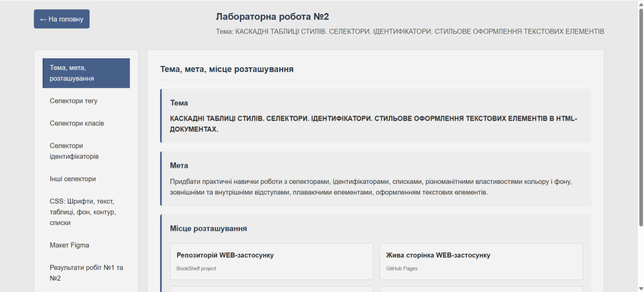Select Макет Figma in the sidebar

pyautogui.click(x=69, y=245)
